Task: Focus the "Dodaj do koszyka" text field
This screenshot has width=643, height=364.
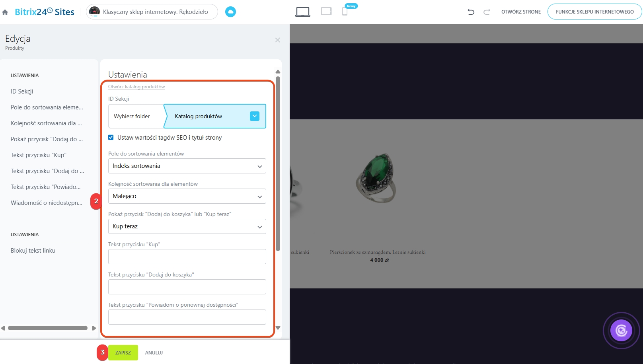Action: [187, 287]
